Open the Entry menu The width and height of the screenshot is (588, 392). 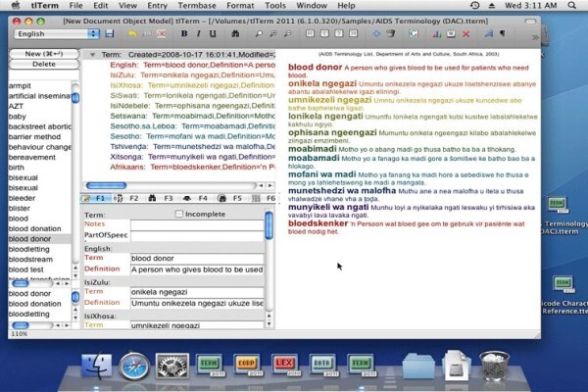pyautogui.click(x=157, y=5)
